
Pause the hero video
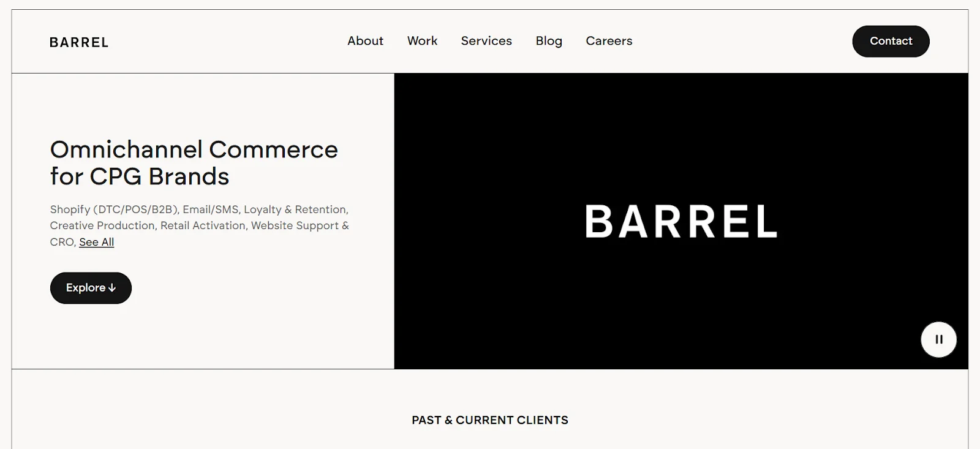click(x=938, y=339)
